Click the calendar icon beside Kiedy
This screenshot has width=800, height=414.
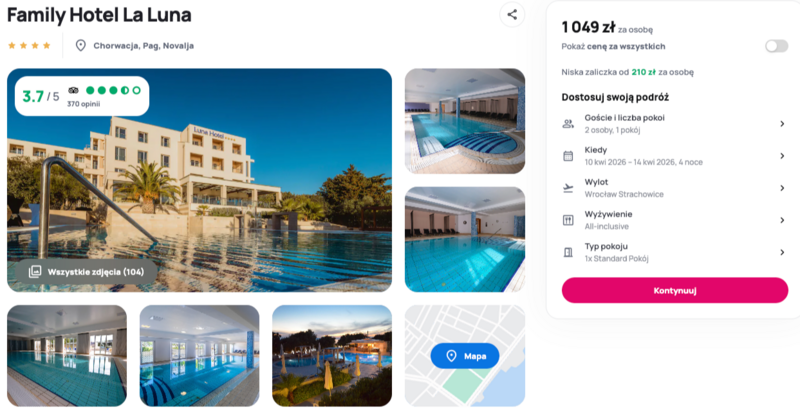point(568,156)
